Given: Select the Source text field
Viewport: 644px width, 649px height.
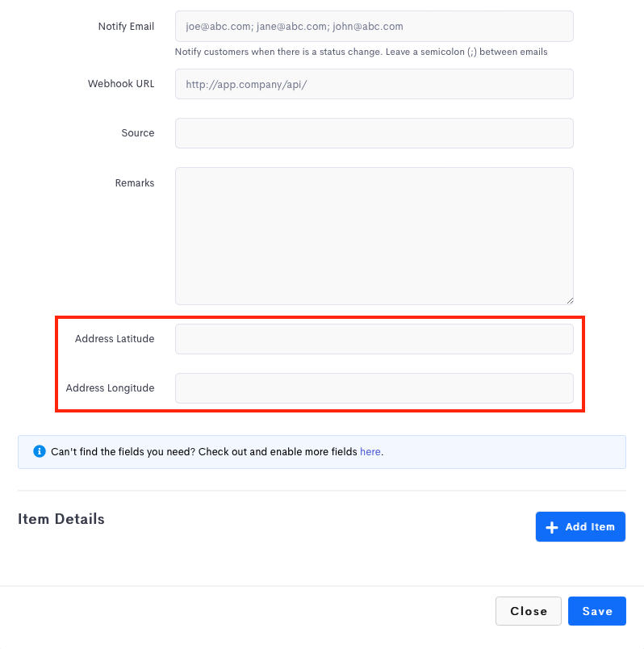Looking at the screenshot, I should pos(374,133).
